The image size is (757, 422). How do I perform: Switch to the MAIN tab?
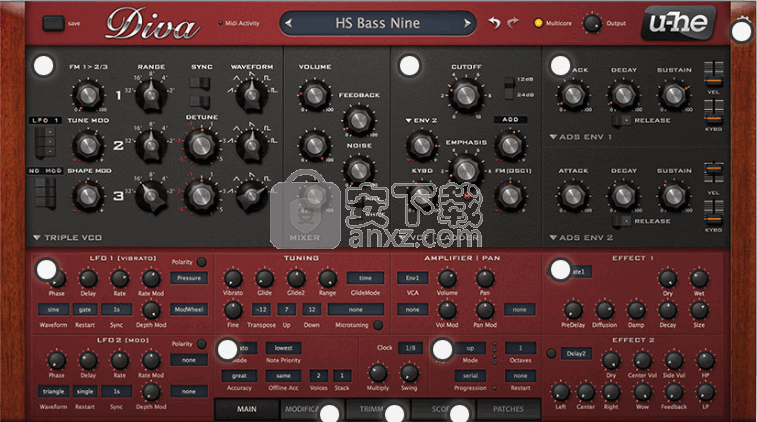click(x=246, y=409)
